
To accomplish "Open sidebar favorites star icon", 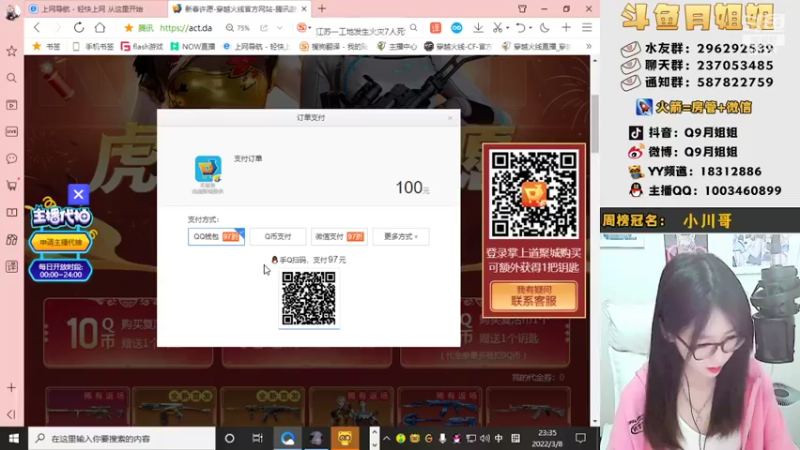I will (x=11, y=51).
